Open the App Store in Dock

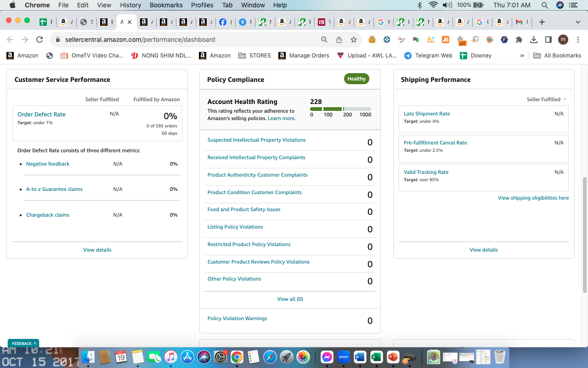point(187,356)
